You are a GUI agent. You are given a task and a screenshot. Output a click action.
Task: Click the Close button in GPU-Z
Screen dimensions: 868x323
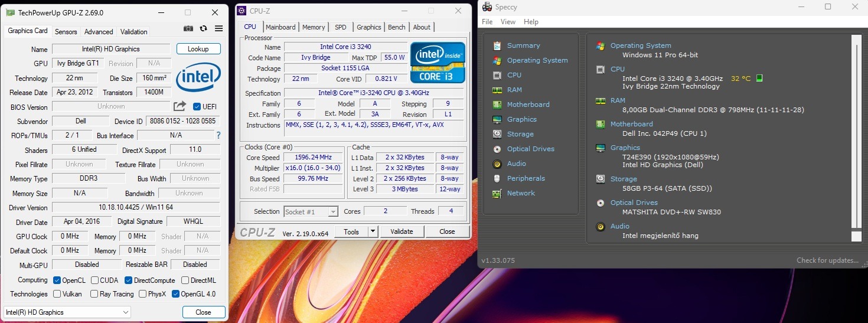pos(204,312)
